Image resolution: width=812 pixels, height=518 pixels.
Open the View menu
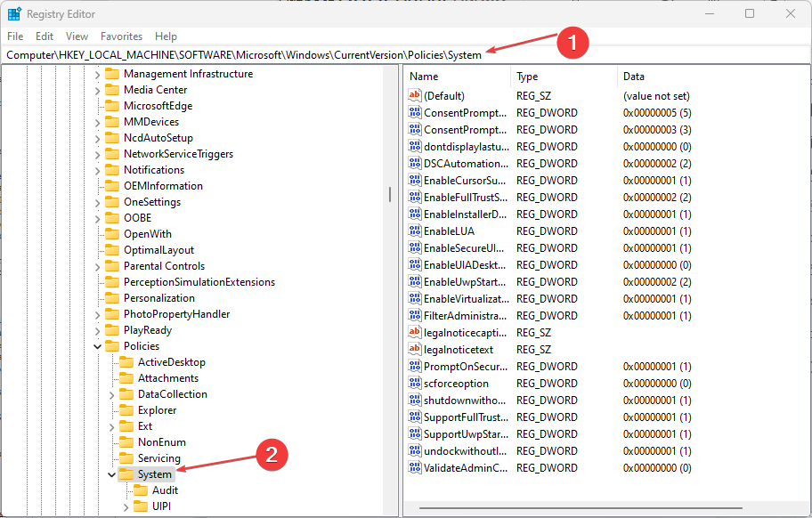pyautogui.click(x=77, y=36)
